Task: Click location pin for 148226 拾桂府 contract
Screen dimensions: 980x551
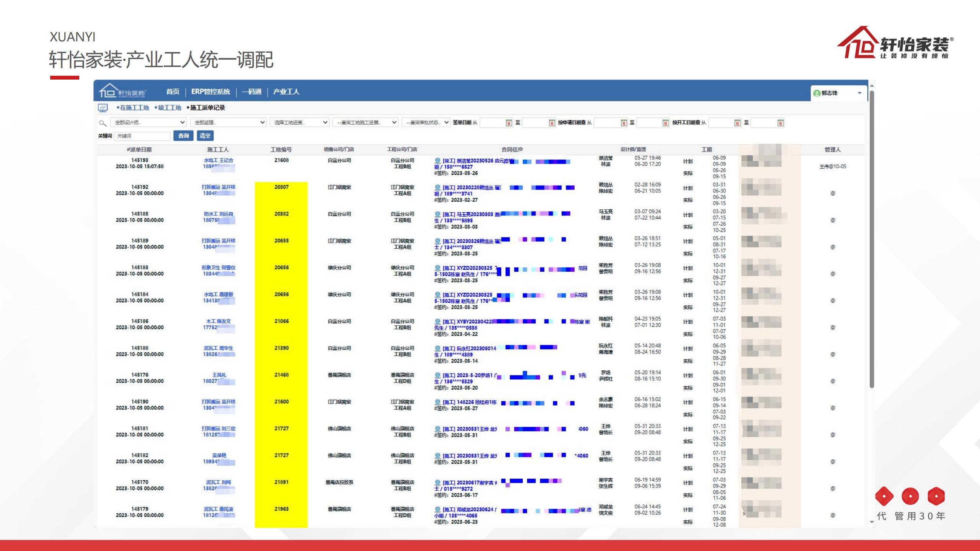Action: 438,402
